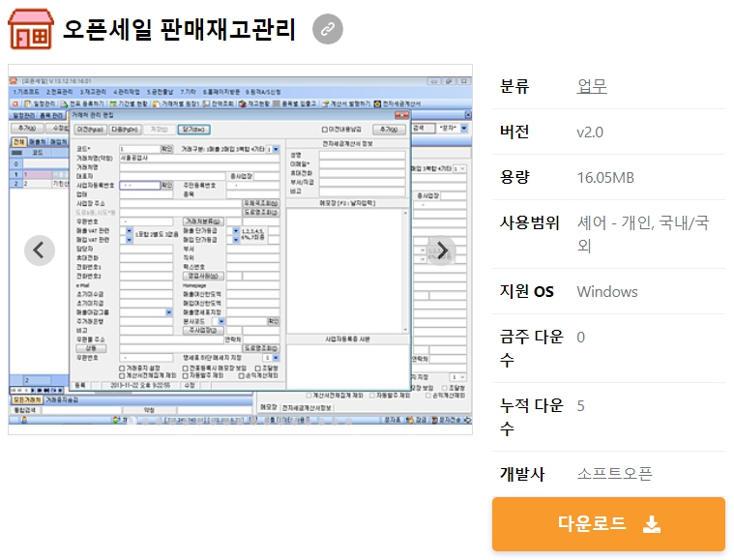This screenshot has height=560, width=734.
Task: Click the red store logo icon
Action: pyautogui.click(x=31, y=29)
